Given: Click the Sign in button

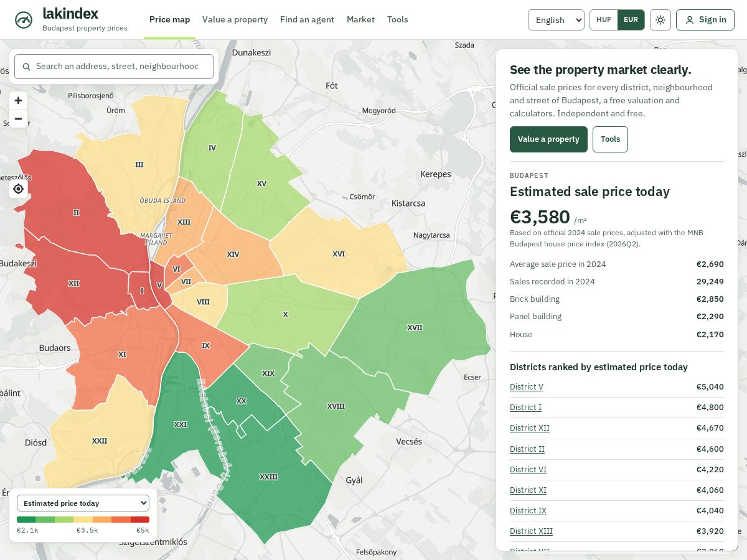Looking at the screenshot, I should (x=705, y=20).
